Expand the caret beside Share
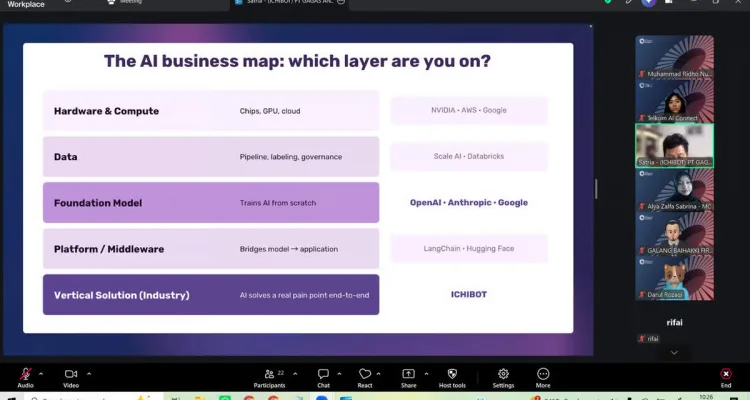Screen dimensions: 750x400 [x=426, y=374]
